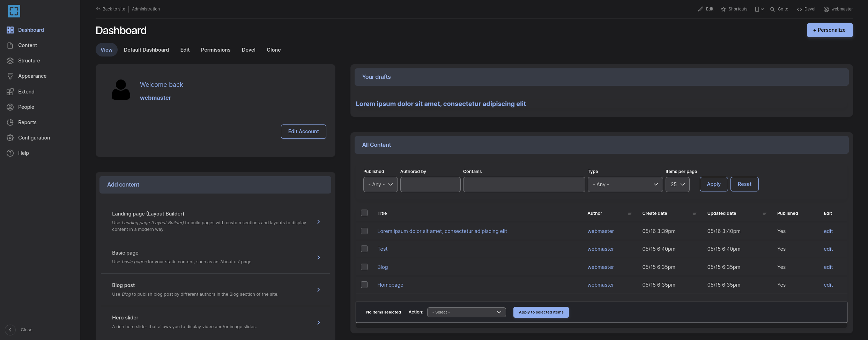Click the Extend puzzle icon
The height and width of the screenshot is (340, 868).
point(10,91)
